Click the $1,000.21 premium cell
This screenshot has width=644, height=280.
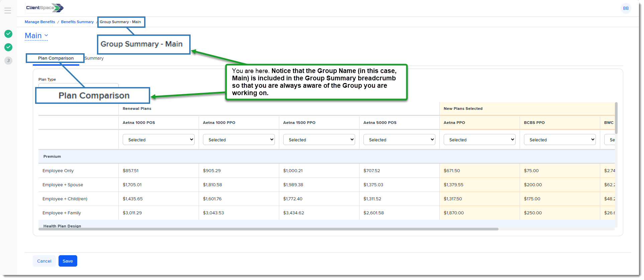[319, 171]
